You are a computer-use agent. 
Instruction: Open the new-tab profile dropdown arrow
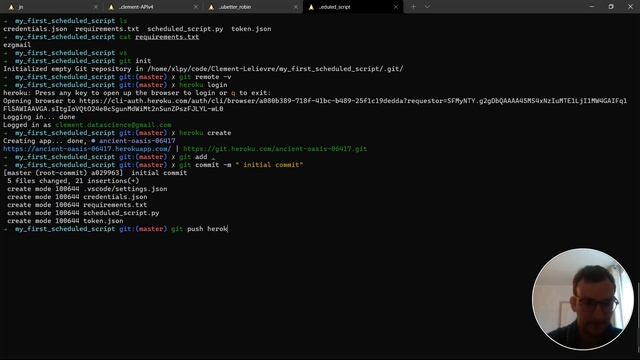[427, 7]
